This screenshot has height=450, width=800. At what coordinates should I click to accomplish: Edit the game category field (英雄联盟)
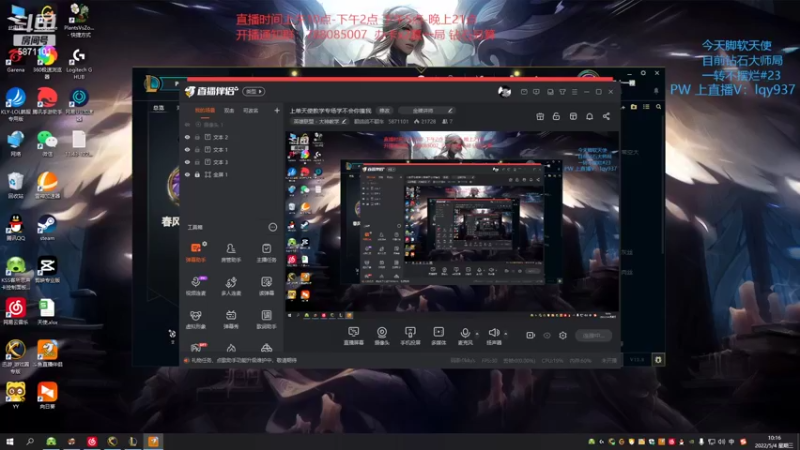(320, 121)
